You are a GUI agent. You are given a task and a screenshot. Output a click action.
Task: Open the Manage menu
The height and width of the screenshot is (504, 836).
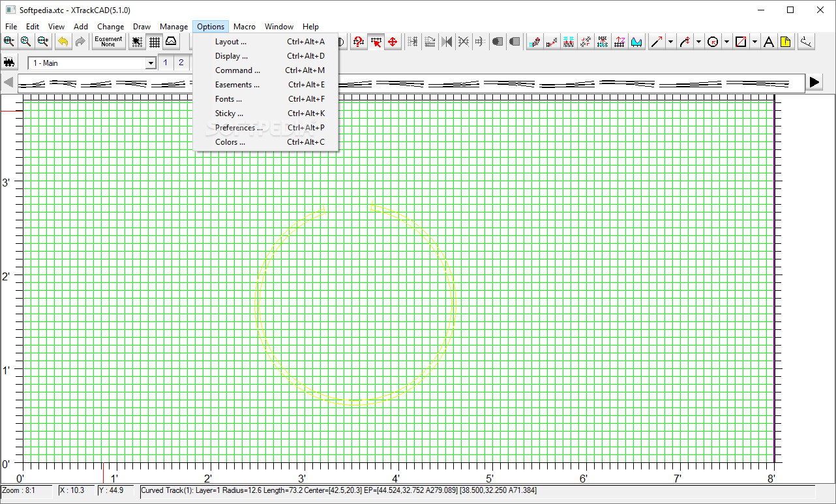pos(174,27)
